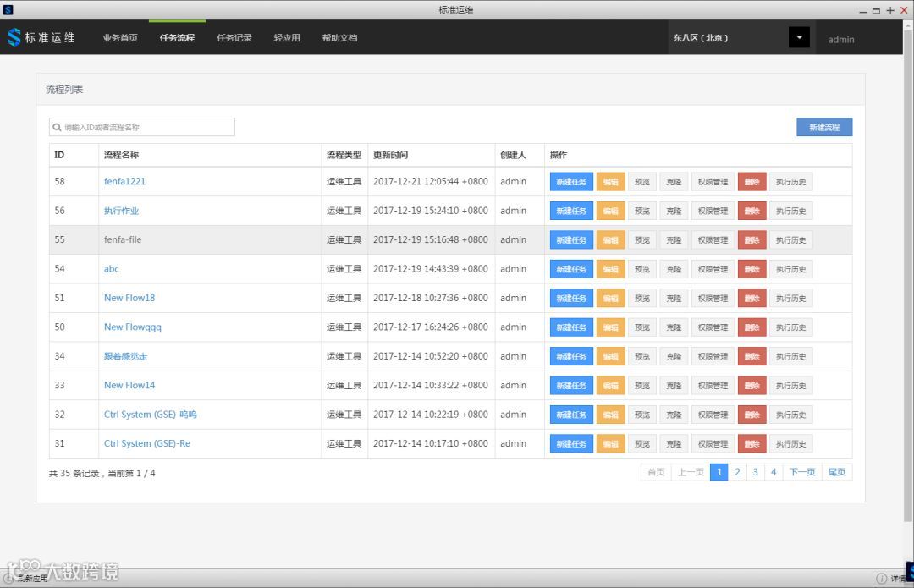This screenshot has height=588, width=914.
Task: Open the New Flowqqq link
Action: (x=133, y=327)
